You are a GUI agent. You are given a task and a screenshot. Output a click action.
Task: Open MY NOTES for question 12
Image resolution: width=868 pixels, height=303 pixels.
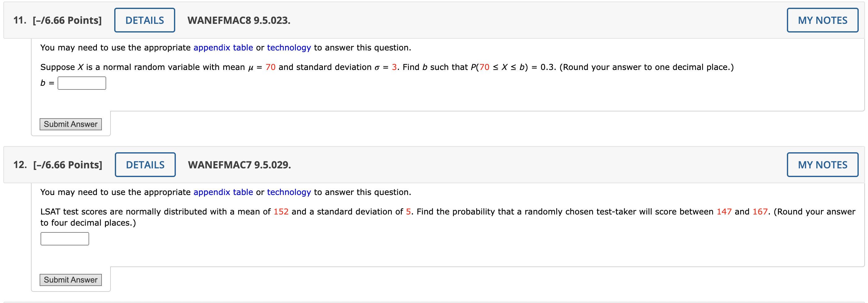tap(822, 164)
